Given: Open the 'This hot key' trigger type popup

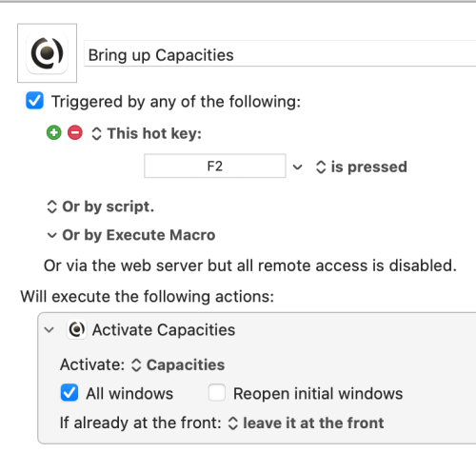Looking at the screenshot, I should click(x=147, y=133).
